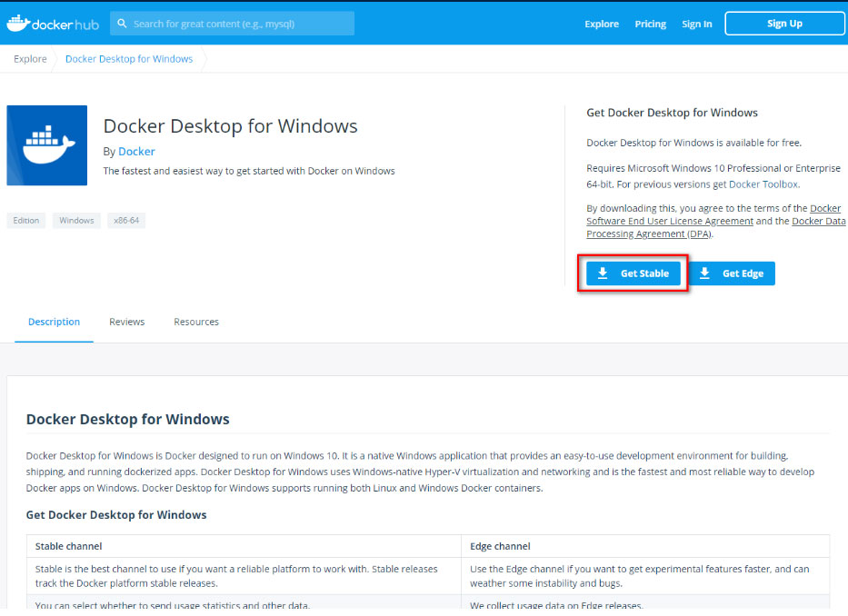Open the Docker publisher link

click(x=136, y=152)
